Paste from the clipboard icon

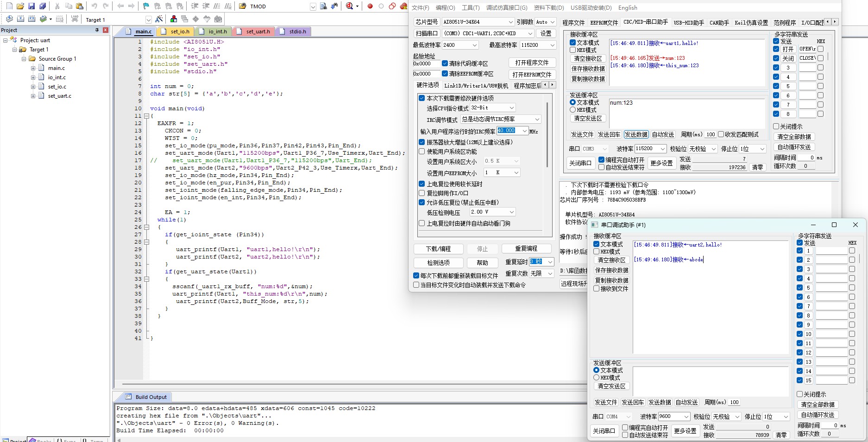tap(79, 6)
